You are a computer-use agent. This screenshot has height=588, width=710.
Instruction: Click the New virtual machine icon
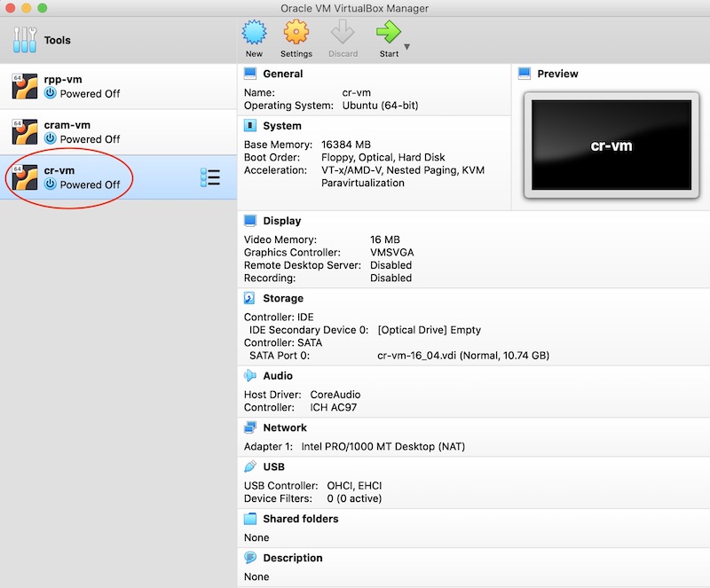254,34
